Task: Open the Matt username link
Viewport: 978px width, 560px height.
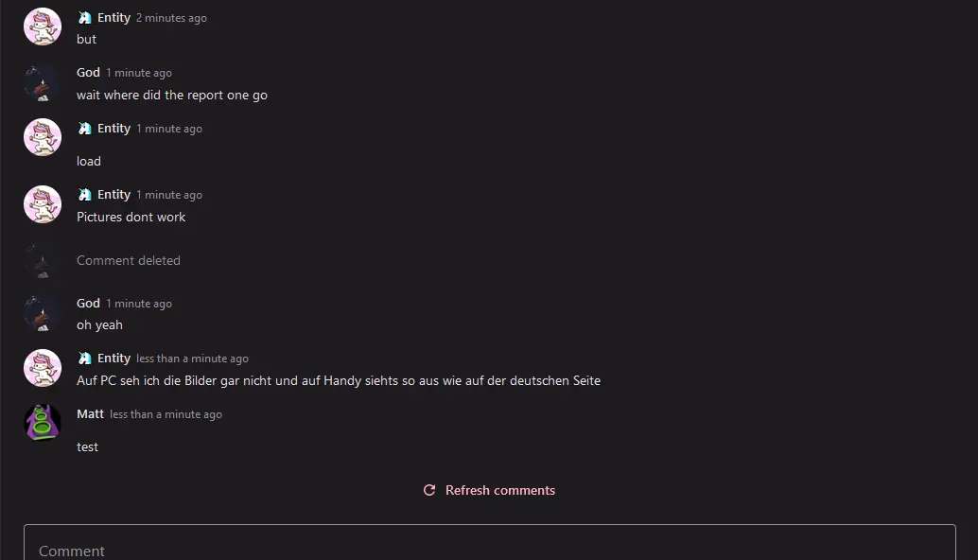Action: (90, 414)
